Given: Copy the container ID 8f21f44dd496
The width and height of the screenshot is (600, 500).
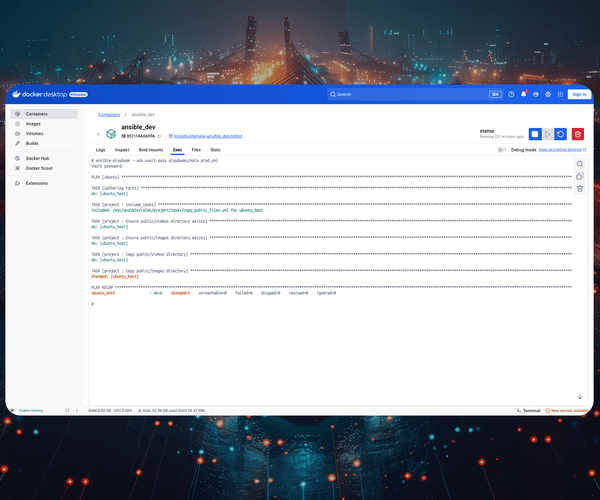Looking at the screenshot, I should pos(160,136).
